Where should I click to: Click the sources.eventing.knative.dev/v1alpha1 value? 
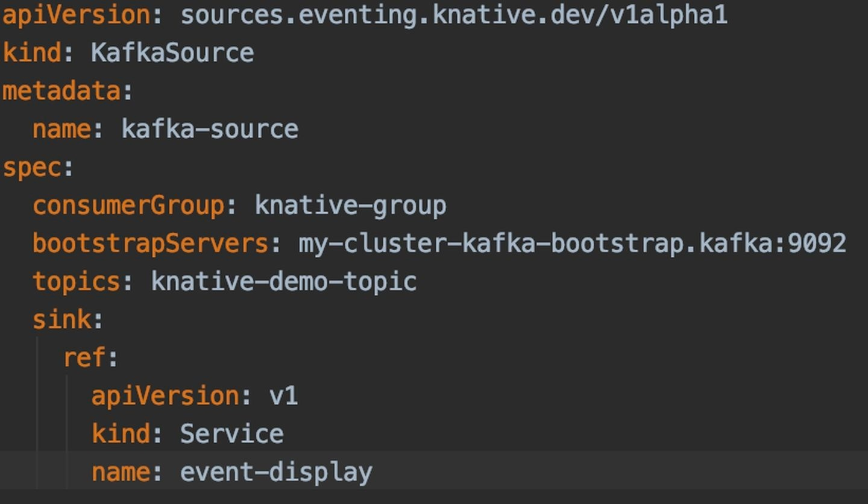[x=453, y=15]
